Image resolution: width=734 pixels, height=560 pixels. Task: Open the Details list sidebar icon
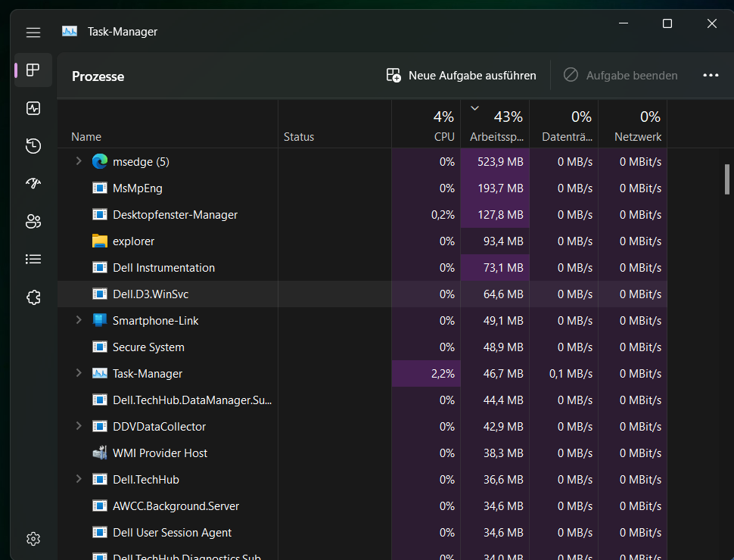33,259
